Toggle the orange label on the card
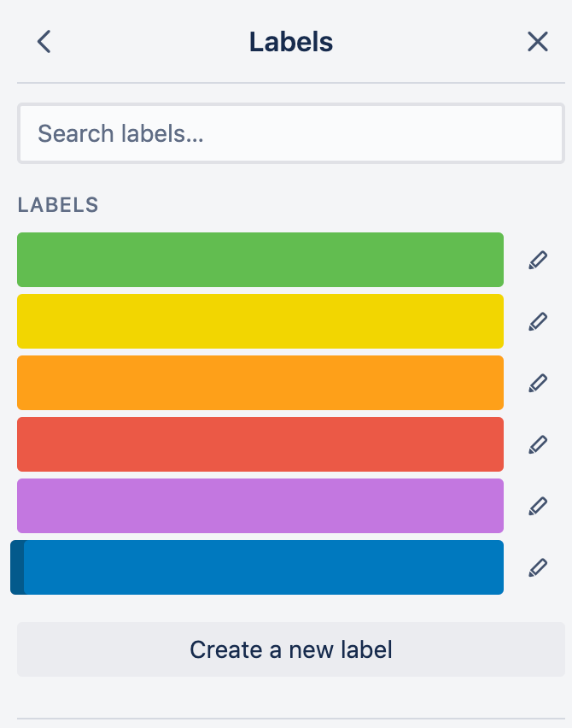The height and width of the screenshot is (728, 572). (x=260, y=383)
